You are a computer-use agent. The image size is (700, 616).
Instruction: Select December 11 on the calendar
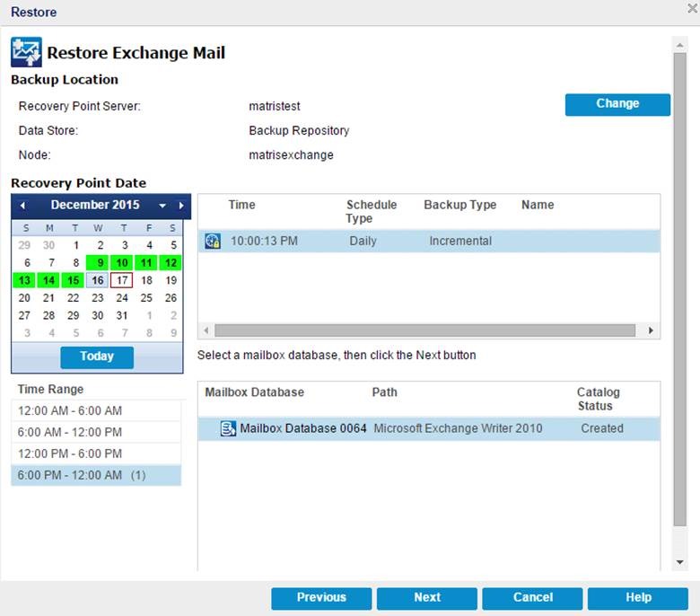click(x=146, y=263)
